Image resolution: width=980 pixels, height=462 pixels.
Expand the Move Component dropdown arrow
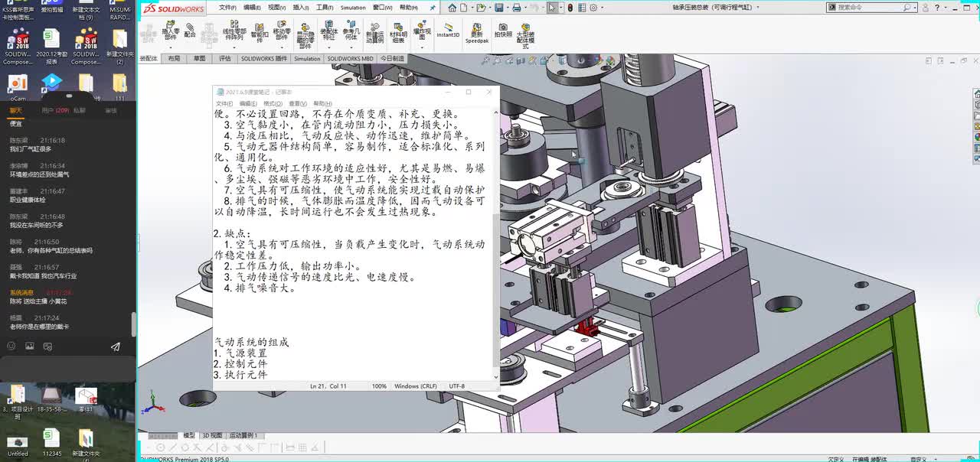click(x=282, y=47)
